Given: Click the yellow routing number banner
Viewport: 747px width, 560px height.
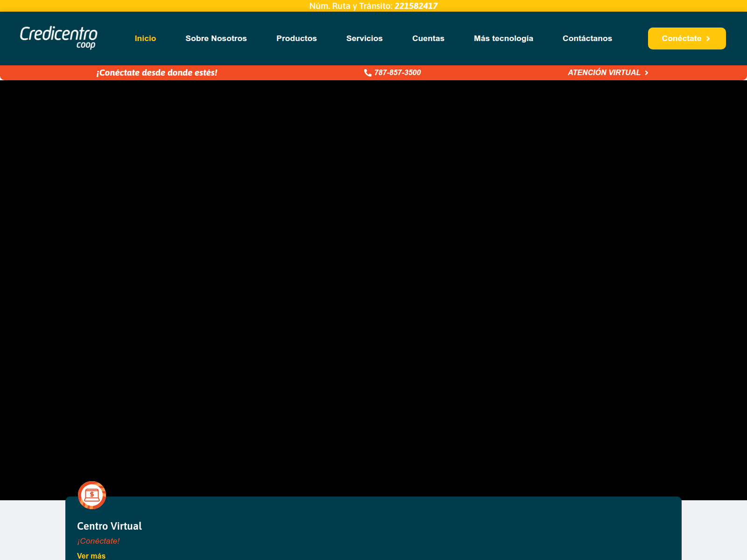Looking at the screenshot, I should coord(373,6).
